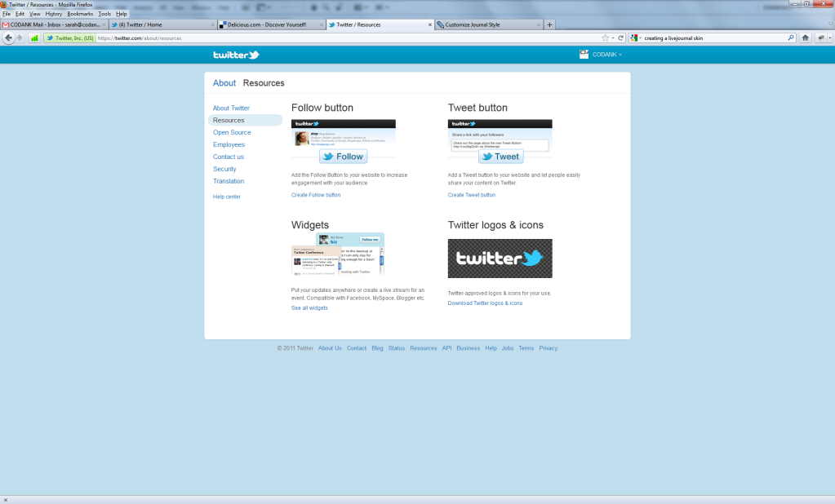Close the Twitter / Resources tab

coord(430,24)
